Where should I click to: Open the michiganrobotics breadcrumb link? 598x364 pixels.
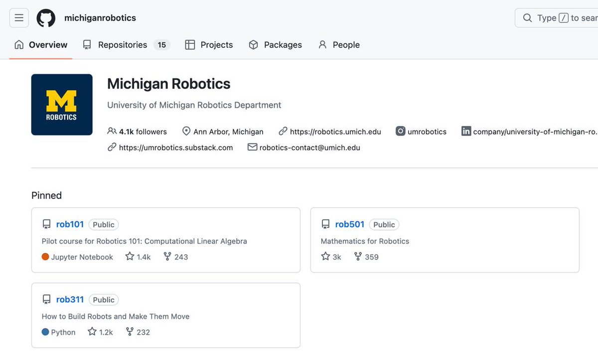tap(100, 18)
